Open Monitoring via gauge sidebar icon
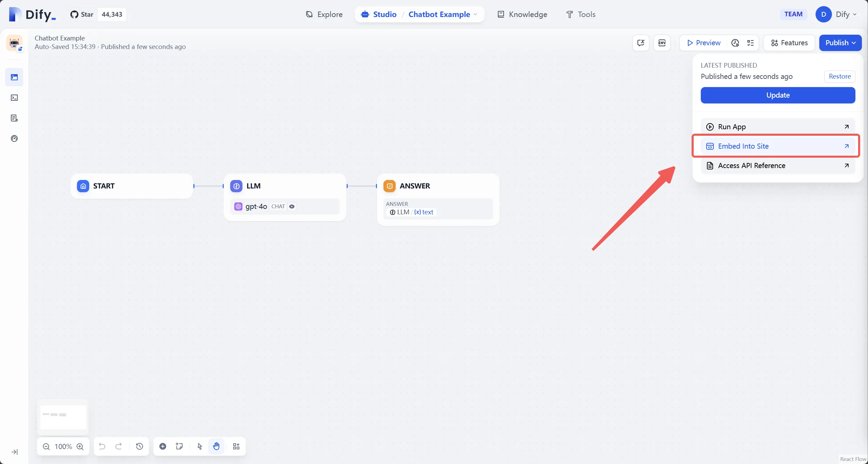Image resolution: width=868 pixels, height=464 pixels. pos(14,138)
